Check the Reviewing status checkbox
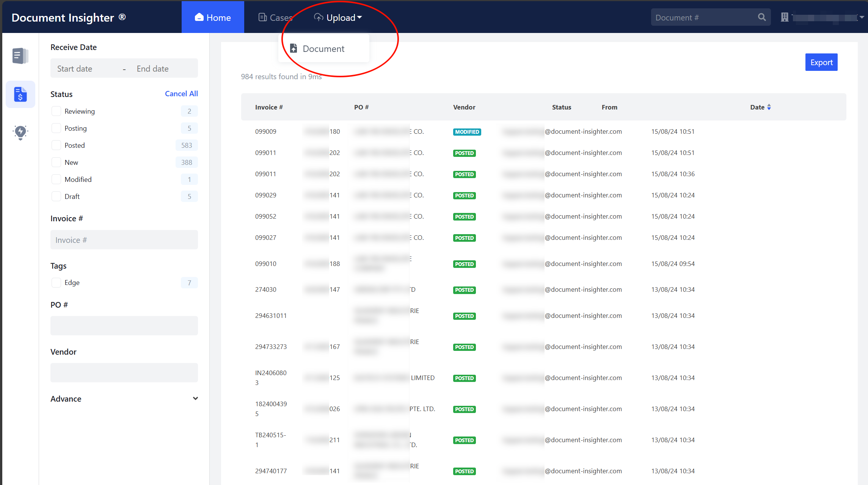This screenshot has width=868, height=485. (x=56, y=111)
